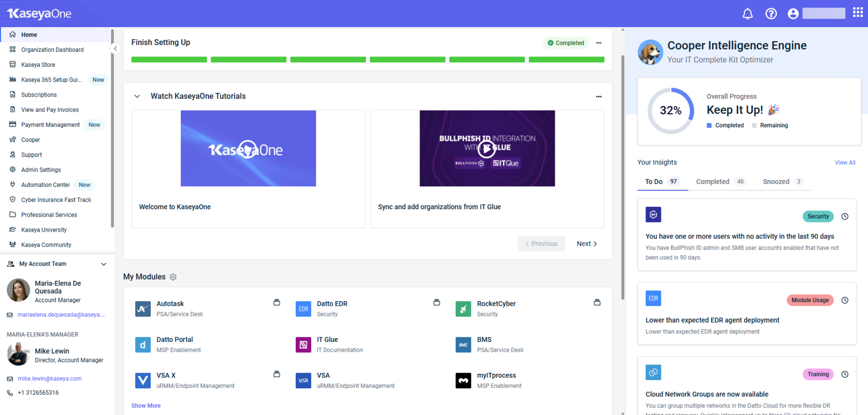This screenshot has height=415, width=868.
Task: Open Cyber Insurance Fast Track
Action: (x=56, y=200)
